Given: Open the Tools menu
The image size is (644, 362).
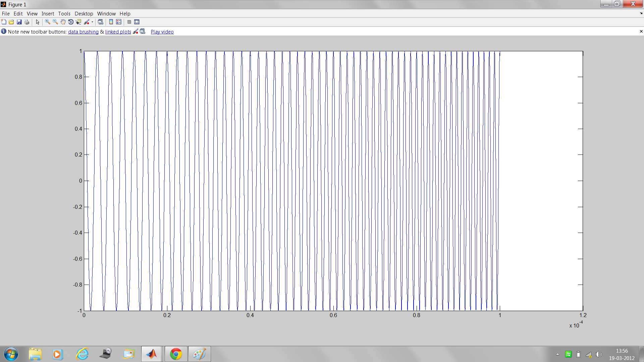Looking at the screenshot, I should coord(64,13).
